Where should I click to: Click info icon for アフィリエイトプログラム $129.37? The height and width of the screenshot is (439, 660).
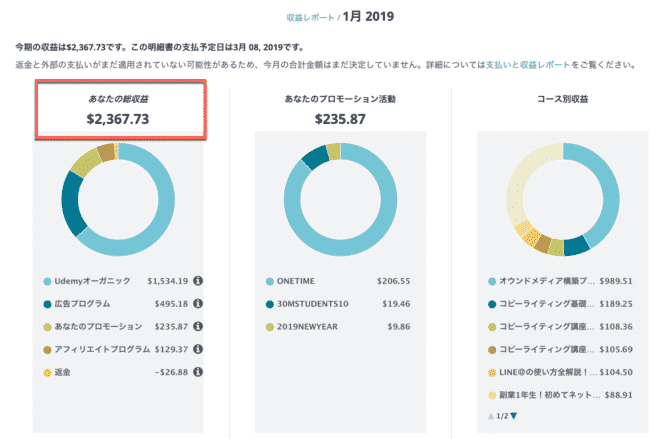click(198, 349)
